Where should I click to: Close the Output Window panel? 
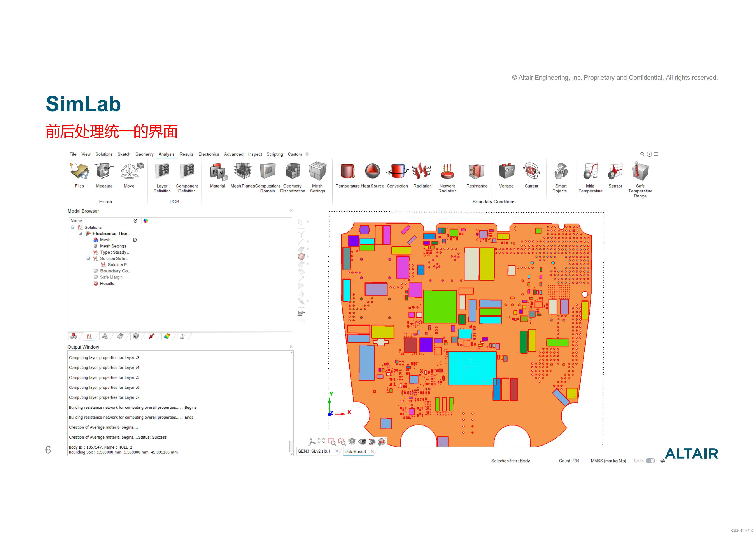(291, 346)
